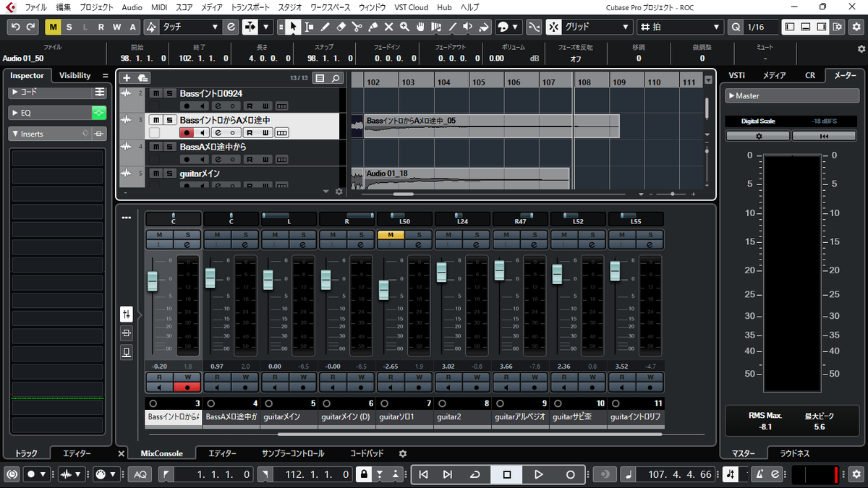
Task: Open the color tool dropdown arrow
Action: [x=514, y=27]
